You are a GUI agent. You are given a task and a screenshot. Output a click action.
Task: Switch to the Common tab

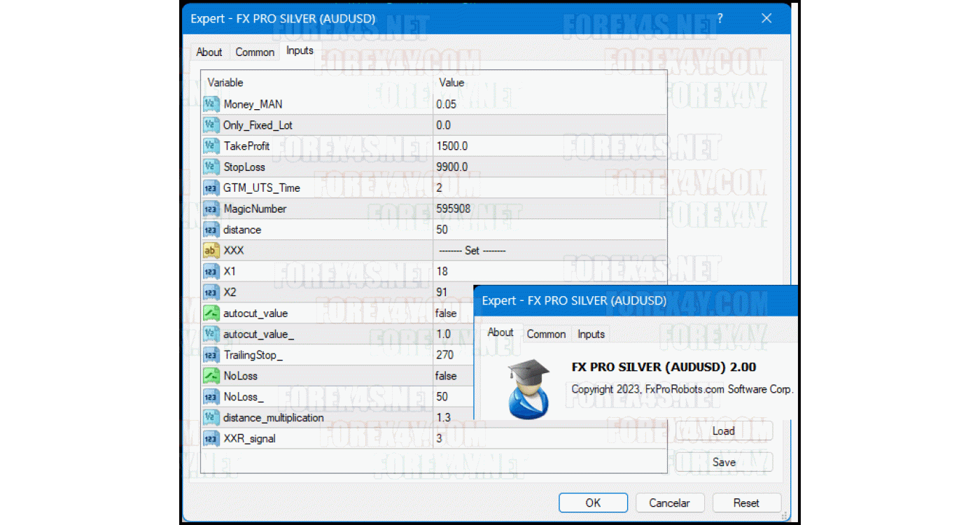pos(255,51)
